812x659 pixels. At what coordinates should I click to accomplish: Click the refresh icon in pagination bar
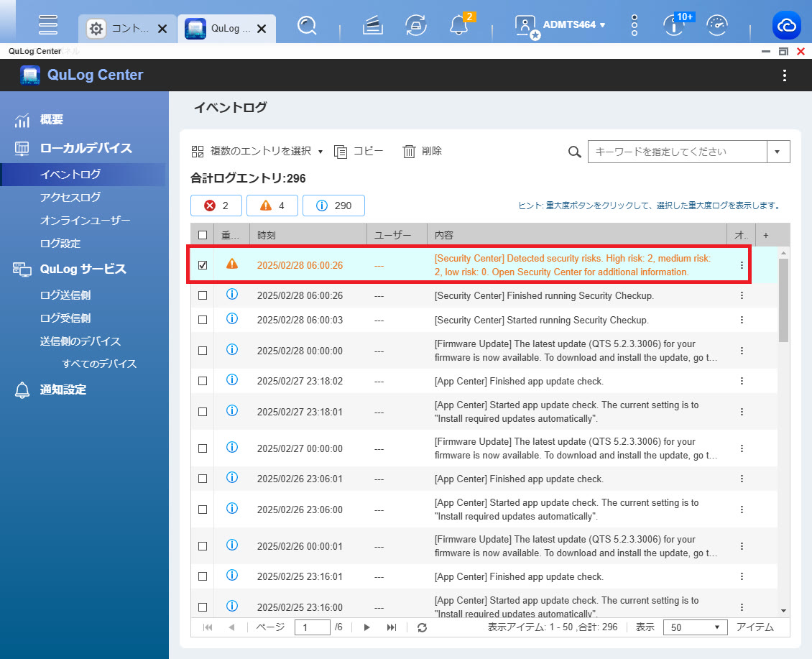click(x=422, y=627)
